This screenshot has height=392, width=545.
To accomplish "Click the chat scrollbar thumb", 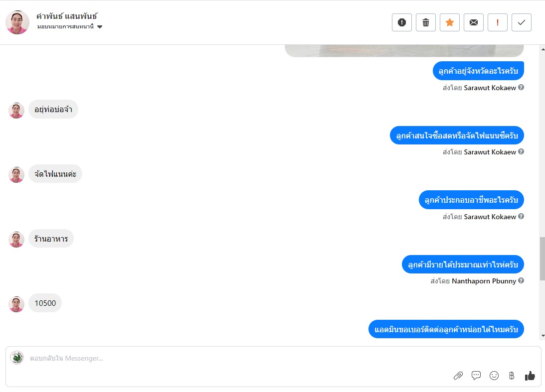I will point(542,259).
